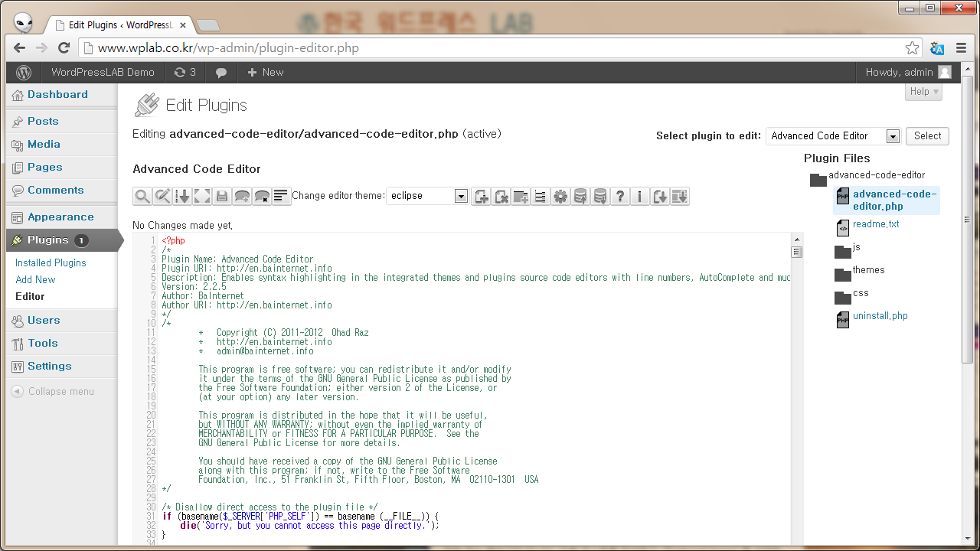
Task: Open the search and replace tool
Action: pyautogui.click(x=162, y=196)
